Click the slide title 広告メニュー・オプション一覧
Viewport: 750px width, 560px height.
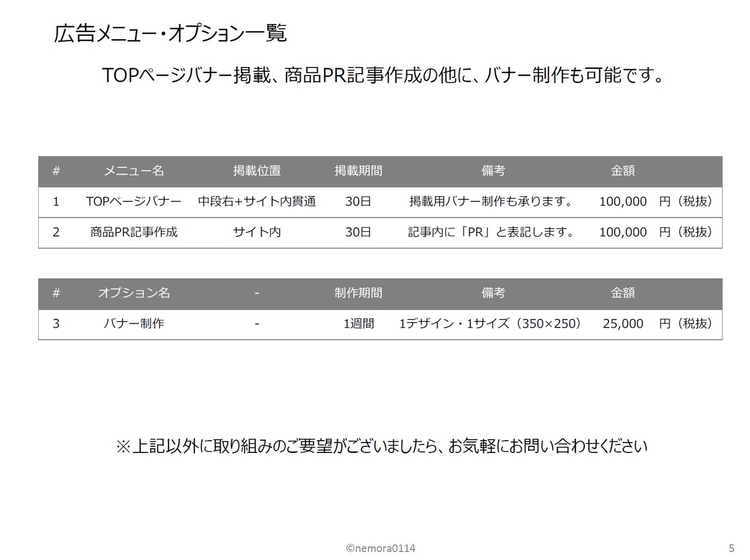point(170,33)
